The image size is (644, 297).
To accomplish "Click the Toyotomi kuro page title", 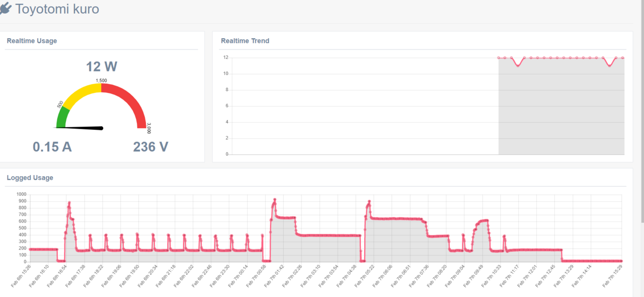I will pos(57,9).
